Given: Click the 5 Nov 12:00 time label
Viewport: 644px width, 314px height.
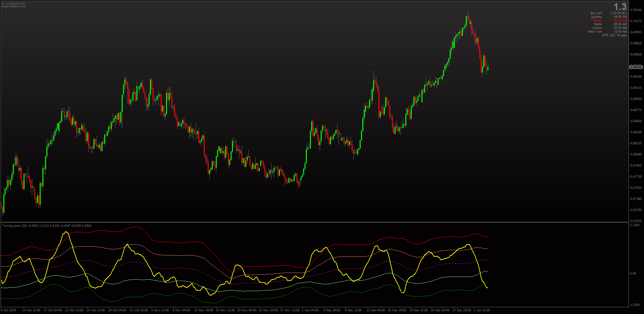Looking at the screenshot, I should (x=160, y=310).
